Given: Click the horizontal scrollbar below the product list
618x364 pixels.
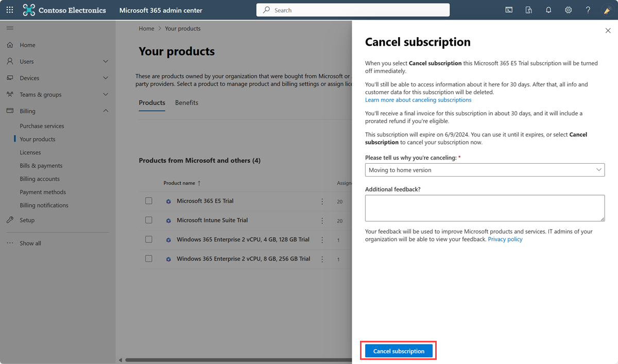Looking at the screenshot, I should tap(237, 360).
